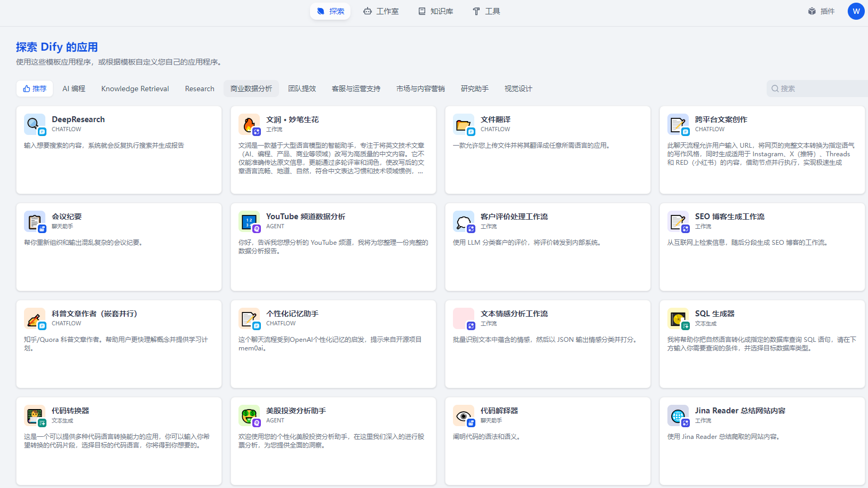Click the Jina Reader 总结网站内容 title
The width and height of the screenshot is (868, 488).
click(740, 411)
